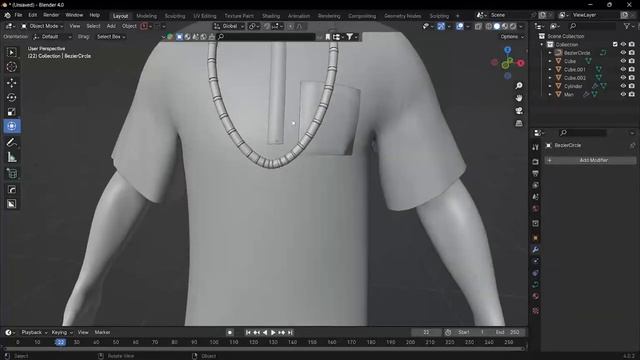The height and width of the screenshot is (360, 640).
Task: Pick the Annotate pencil tool
Action: [x=11, y=142]
